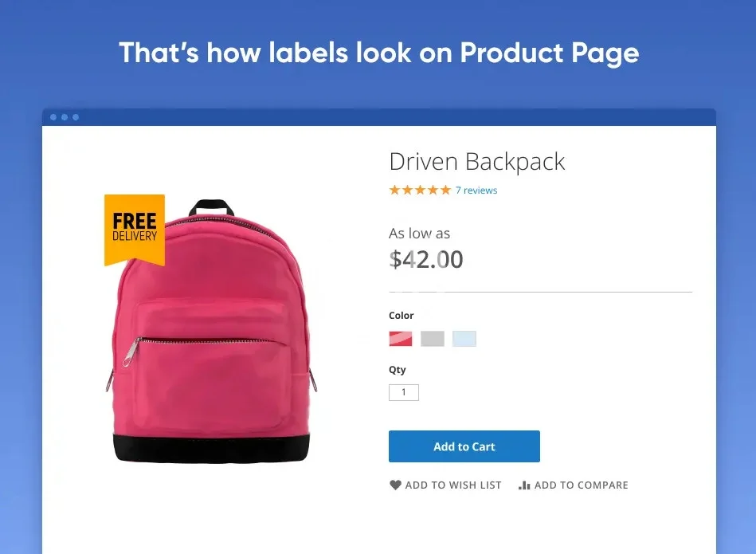This screenshot has height=554, width=756.
Task: Click the third browser window dot
Action: [x=76, y=117]
